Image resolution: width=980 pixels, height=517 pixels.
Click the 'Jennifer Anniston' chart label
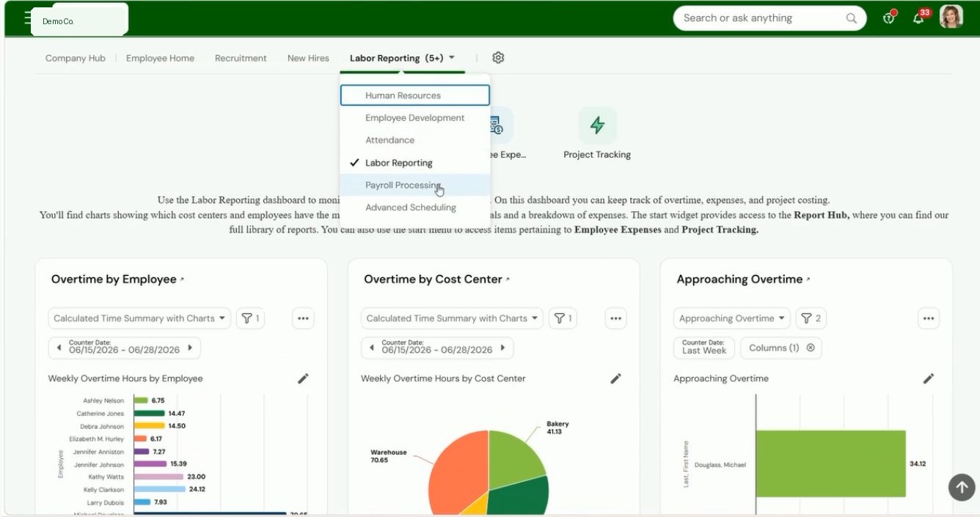[x=99, y=452]
